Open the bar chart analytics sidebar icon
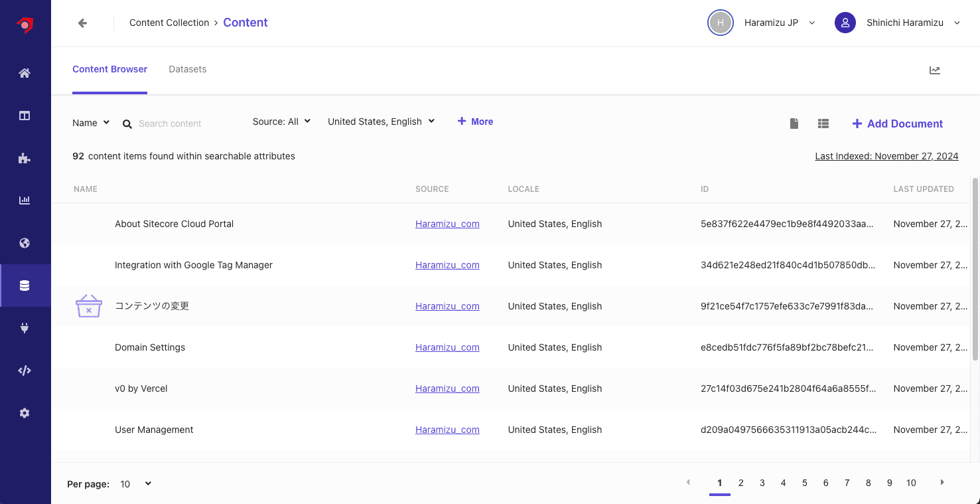Viewport: 980px width, 504px height. pyautogui.click(x=25, y=201)
